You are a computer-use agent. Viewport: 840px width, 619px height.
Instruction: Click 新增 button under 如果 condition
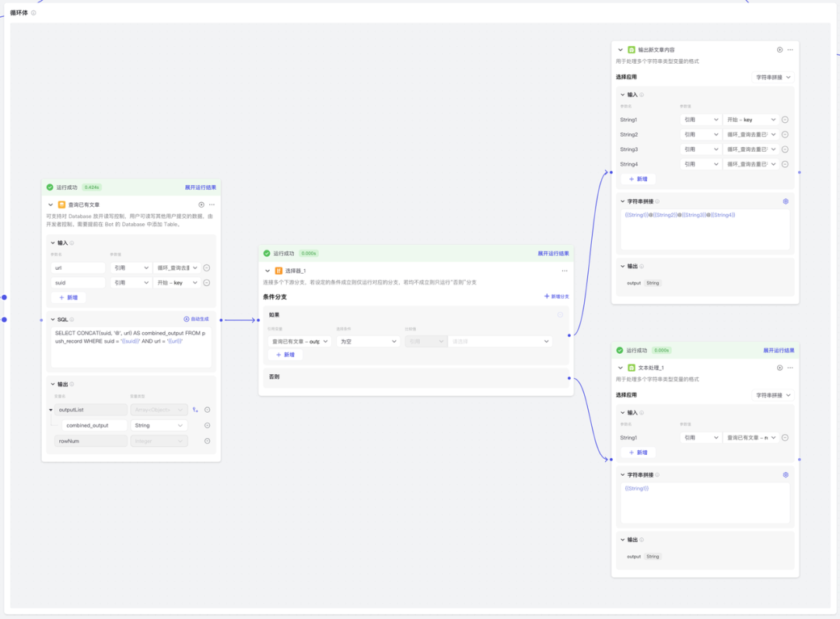pos(285,355)
